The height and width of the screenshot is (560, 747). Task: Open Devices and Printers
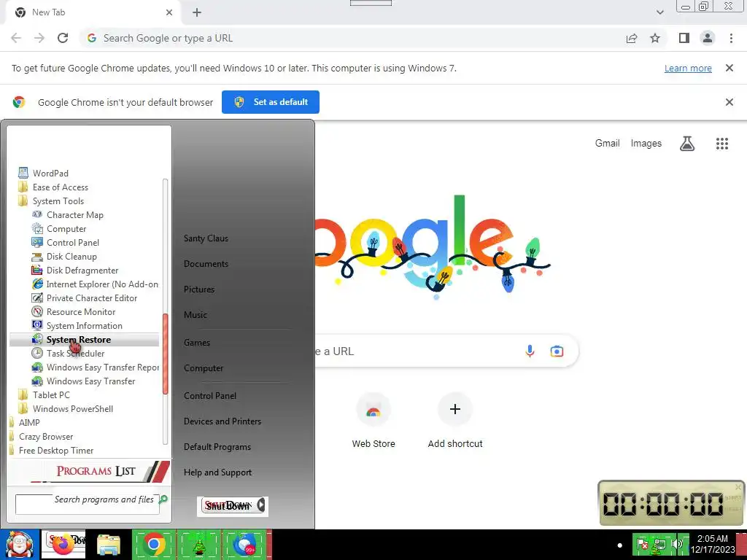(x=222, y=421)
